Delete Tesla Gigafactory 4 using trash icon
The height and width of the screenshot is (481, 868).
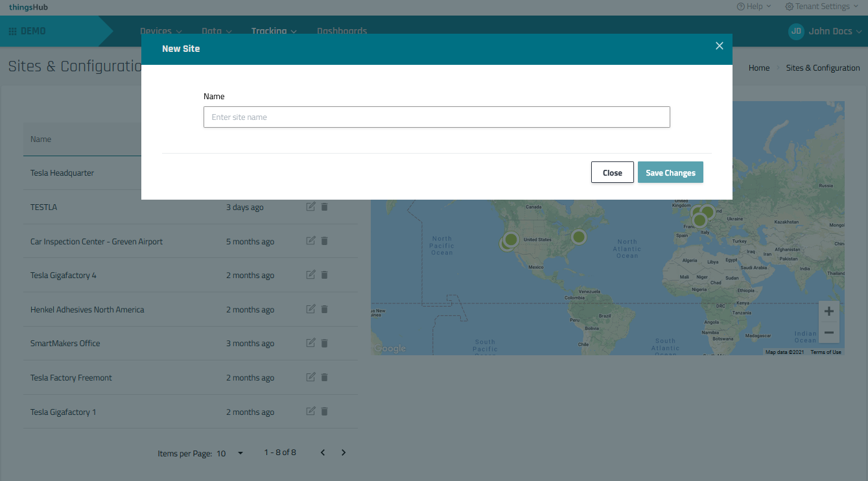point(325,275)
